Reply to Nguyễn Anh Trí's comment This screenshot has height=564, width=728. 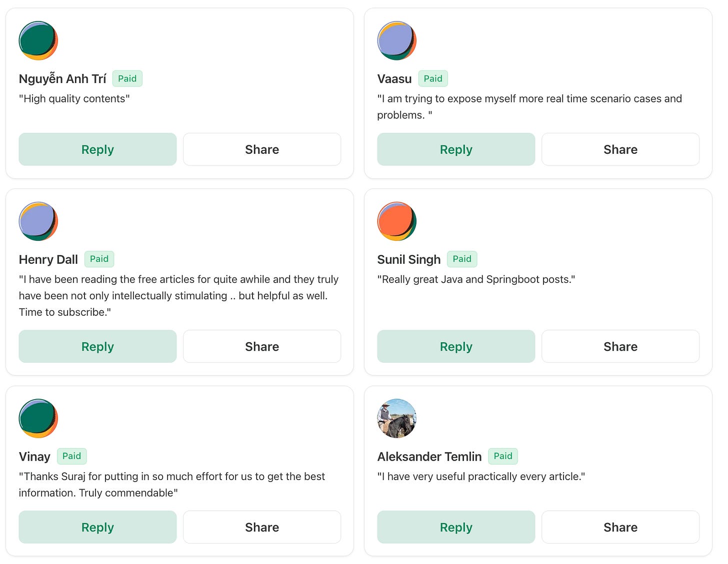(x=97, y=149)
